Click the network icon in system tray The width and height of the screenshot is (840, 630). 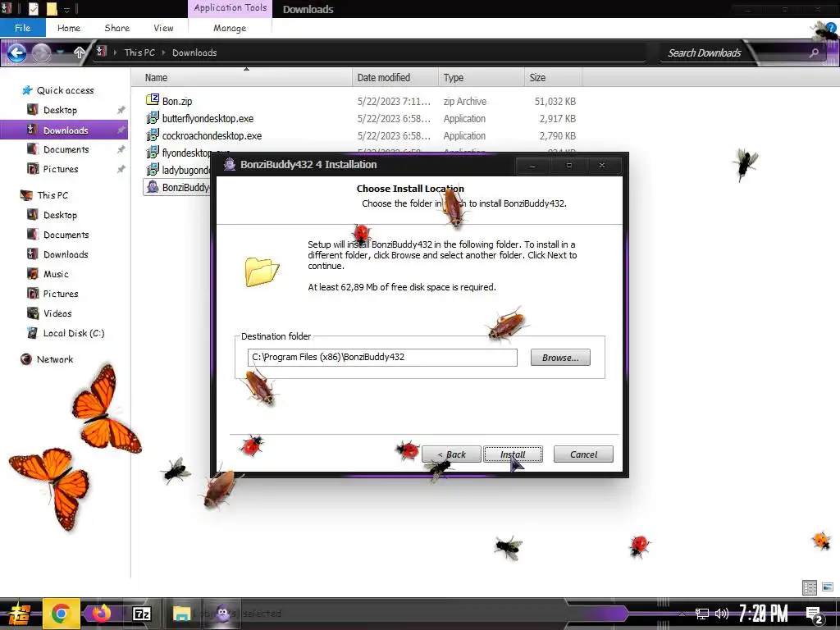pyautogui.click(x=701, y=614)
